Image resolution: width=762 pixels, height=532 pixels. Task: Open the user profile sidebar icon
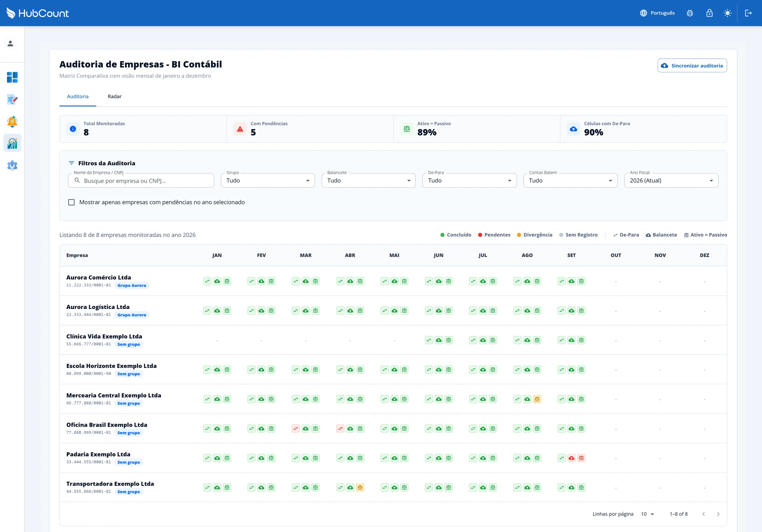(x=10, y=43)
